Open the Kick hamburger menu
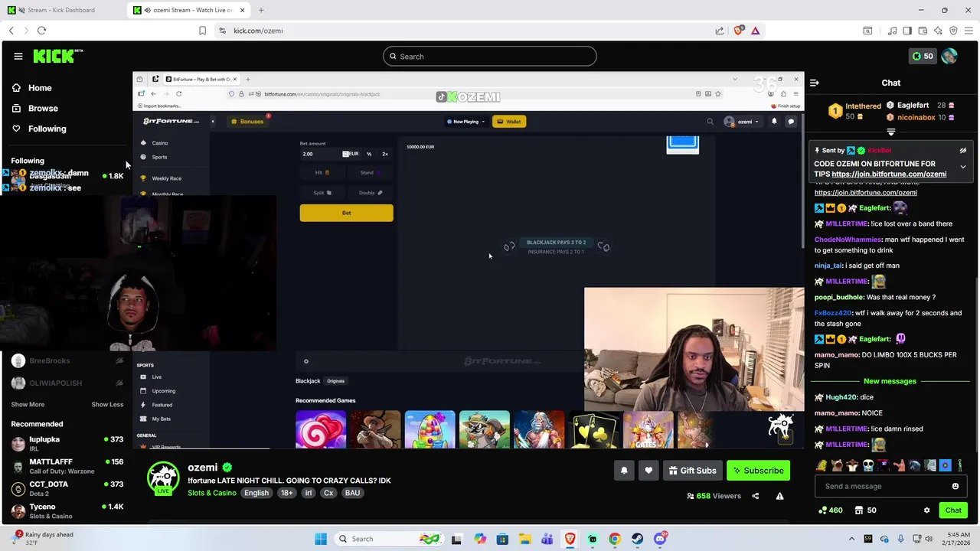The image size is (980, 551). 18,56
